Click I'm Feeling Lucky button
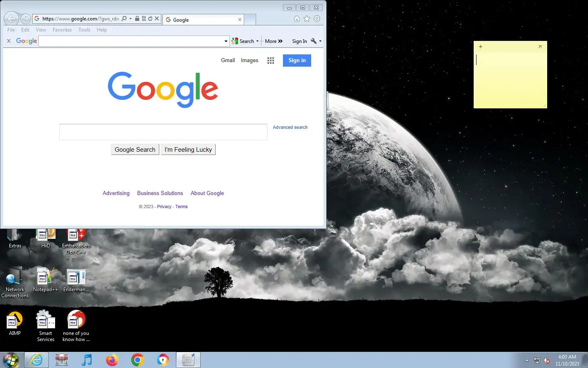 click(x=188, y=149)
